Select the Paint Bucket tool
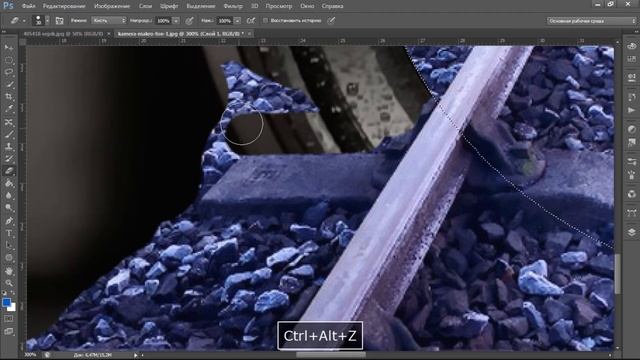The height and width of the screenshot is (360, 640). [9, 183]
